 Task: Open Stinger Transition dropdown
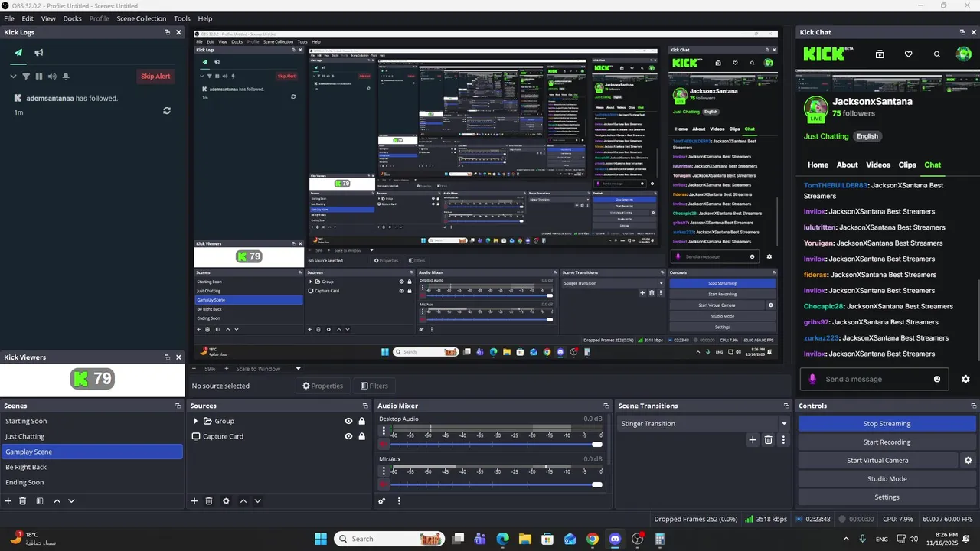703,424
